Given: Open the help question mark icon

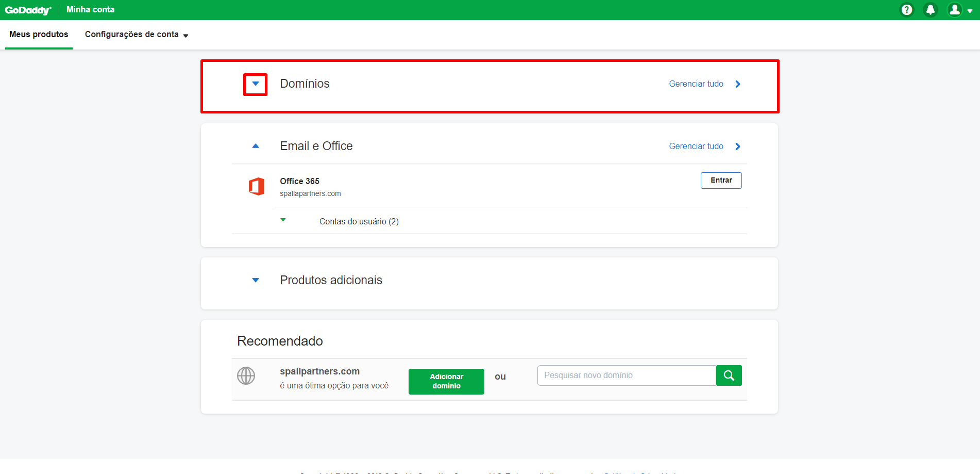Looking at the screenshot, I should click(906, 10).
